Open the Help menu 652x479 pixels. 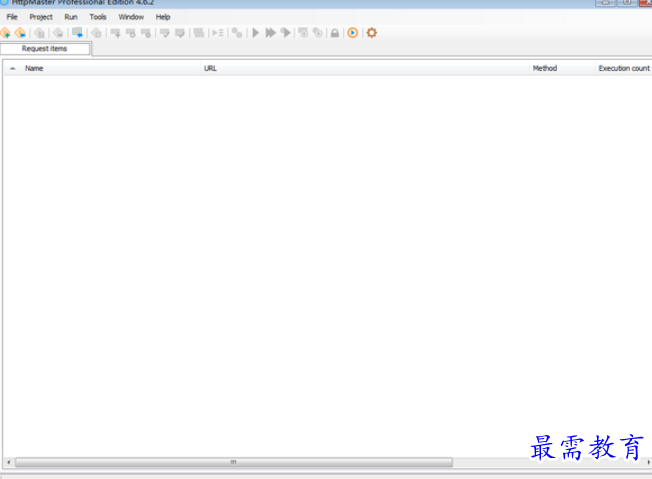click(x=163, y=17)
